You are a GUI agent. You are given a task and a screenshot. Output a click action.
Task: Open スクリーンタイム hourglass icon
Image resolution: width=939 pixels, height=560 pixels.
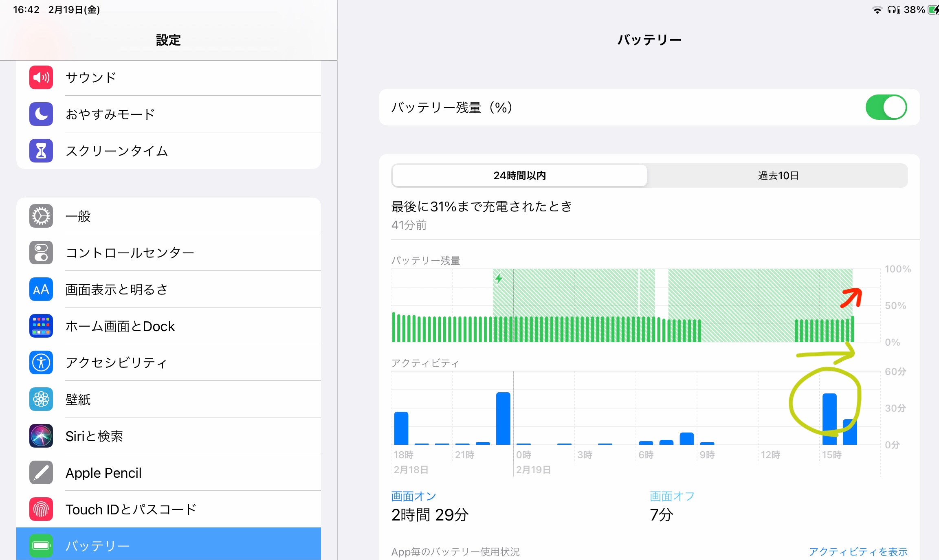pyautogui.click(x=41, y=151)
